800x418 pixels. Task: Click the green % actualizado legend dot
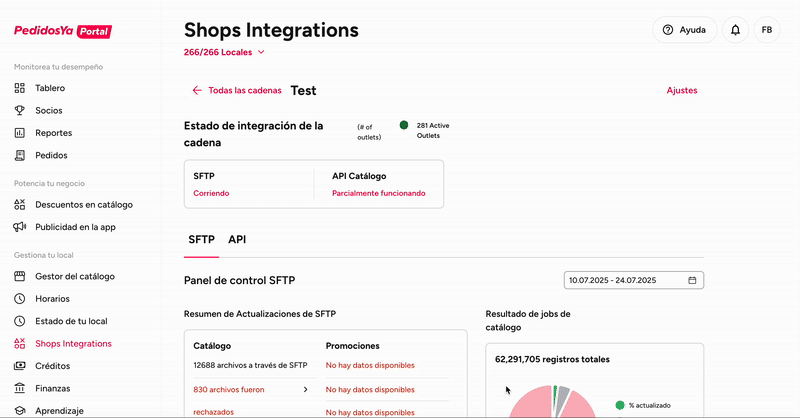tap(620, 405)
